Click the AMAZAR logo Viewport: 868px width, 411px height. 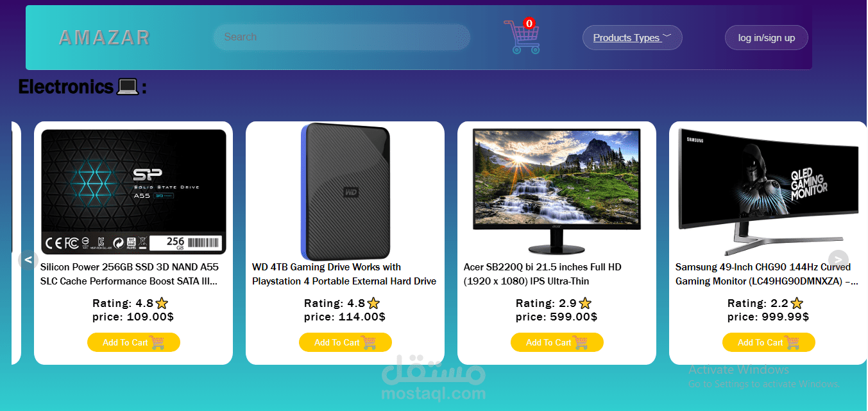[104, 37]
